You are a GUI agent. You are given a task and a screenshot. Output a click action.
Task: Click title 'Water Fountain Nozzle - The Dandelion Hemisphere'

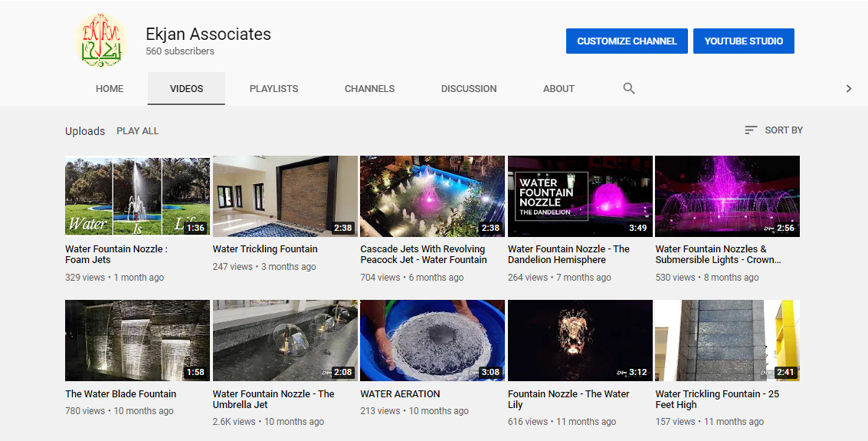click(568, 255)
